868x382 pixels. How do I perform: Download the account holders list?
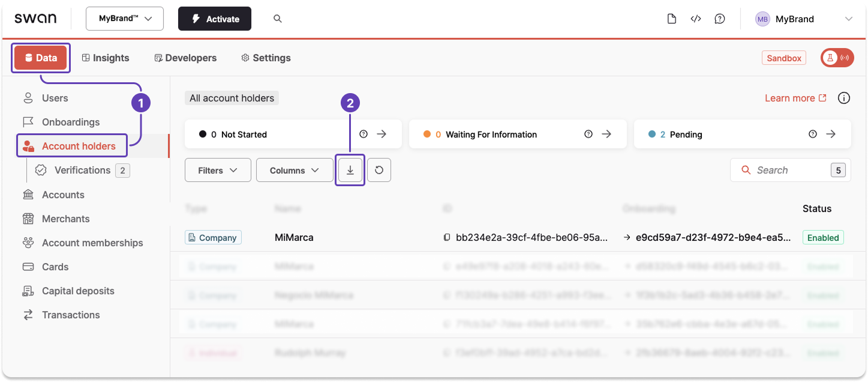[x=350, y=170]
